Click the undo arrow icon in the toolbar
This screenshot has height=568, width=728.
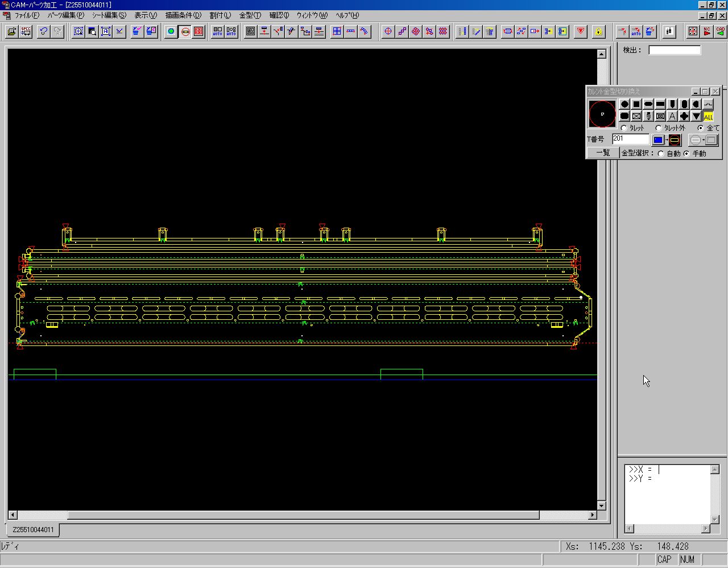44,31
